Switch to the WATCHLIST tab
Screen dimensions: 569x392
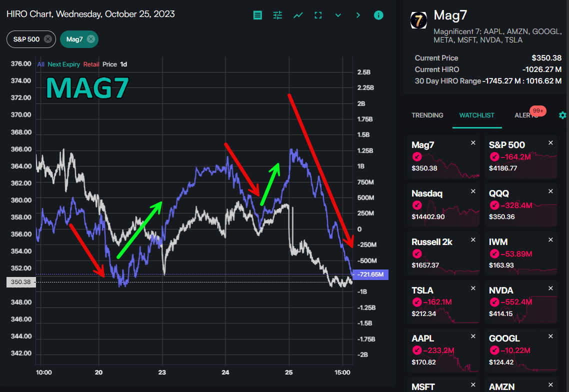pos(477,115)
